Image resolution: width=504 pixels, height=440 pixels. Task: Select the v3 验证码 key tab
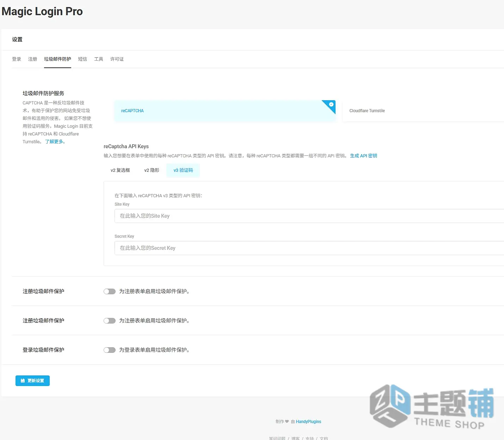pos(183,170)
